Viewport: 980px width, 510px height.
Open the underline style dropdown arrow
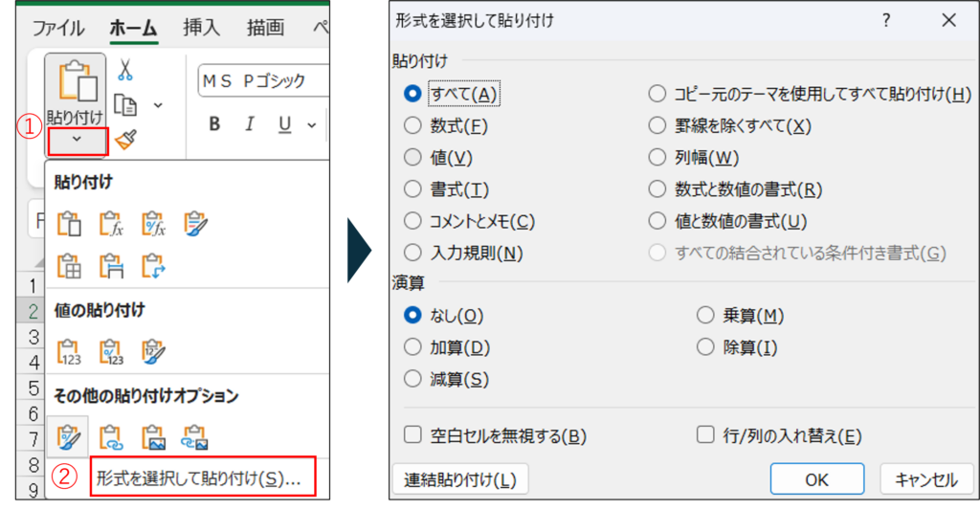(x=312, y=125)
